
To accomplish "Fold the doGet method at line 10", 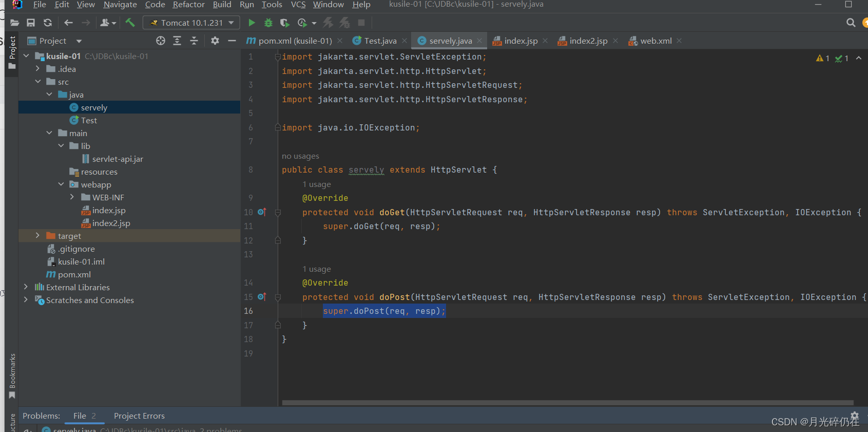I will click(278, 212).
